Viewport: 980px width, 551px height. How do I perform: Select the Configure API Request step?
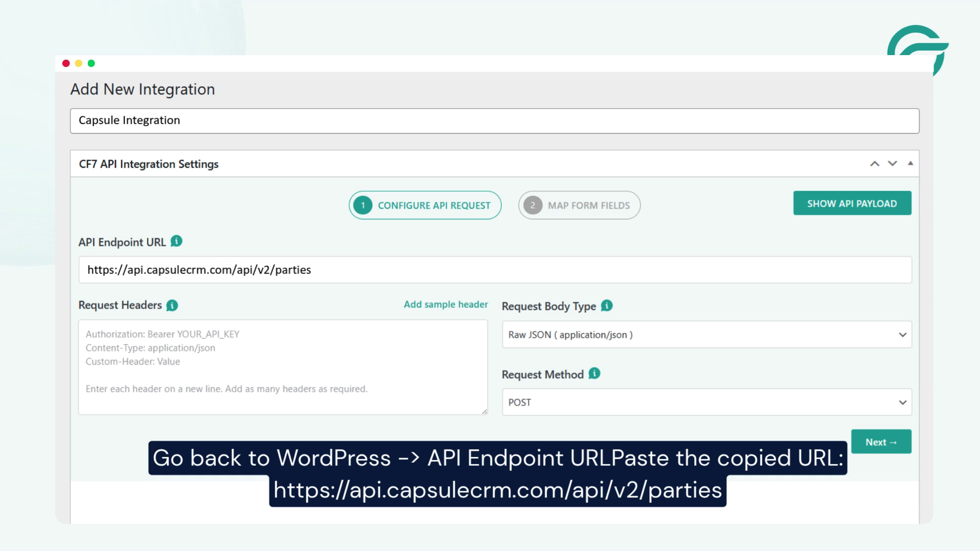click(425, 205)
